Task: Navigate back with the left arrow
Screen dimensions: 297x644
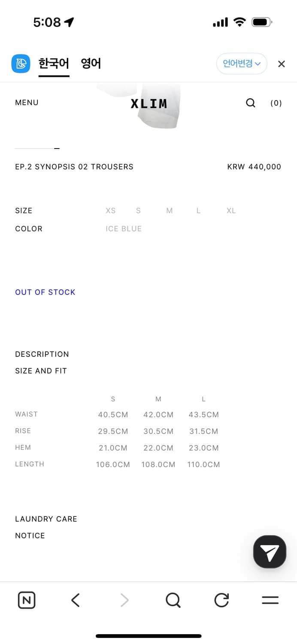Action: click(x=76, y=600)
